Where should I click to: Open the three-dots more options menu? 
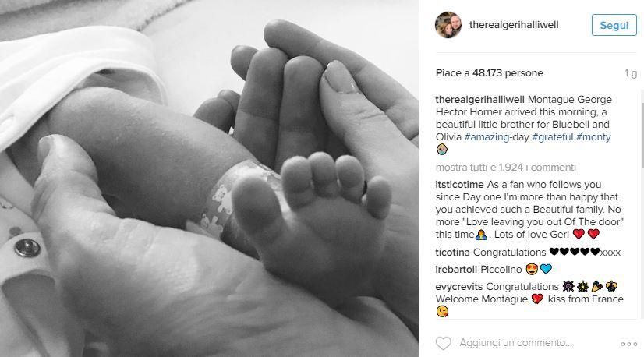629,344
